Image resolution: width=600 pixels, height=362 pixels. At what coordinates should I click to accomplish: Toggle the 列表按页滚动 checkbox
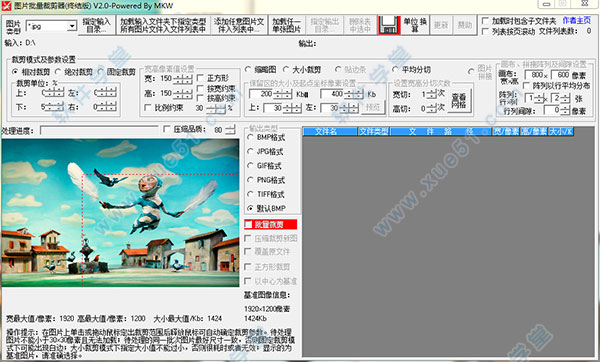click(485, 31)
